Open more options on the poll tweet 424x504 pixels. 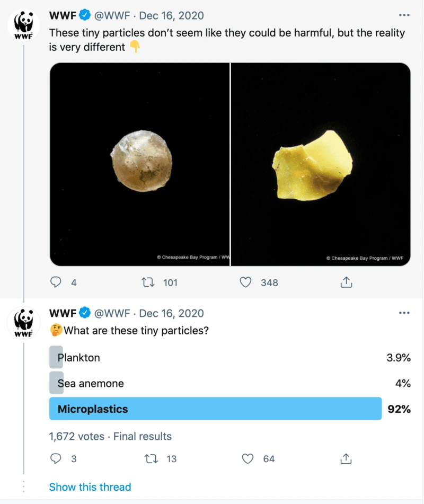pos(404,313)
